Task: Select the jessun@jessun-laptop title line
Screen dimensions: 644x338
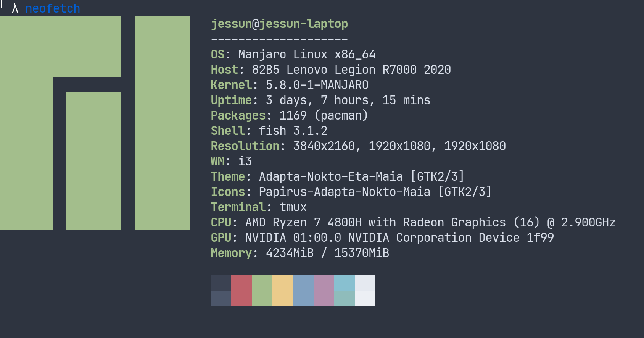Action: click(x=279, y=24)
